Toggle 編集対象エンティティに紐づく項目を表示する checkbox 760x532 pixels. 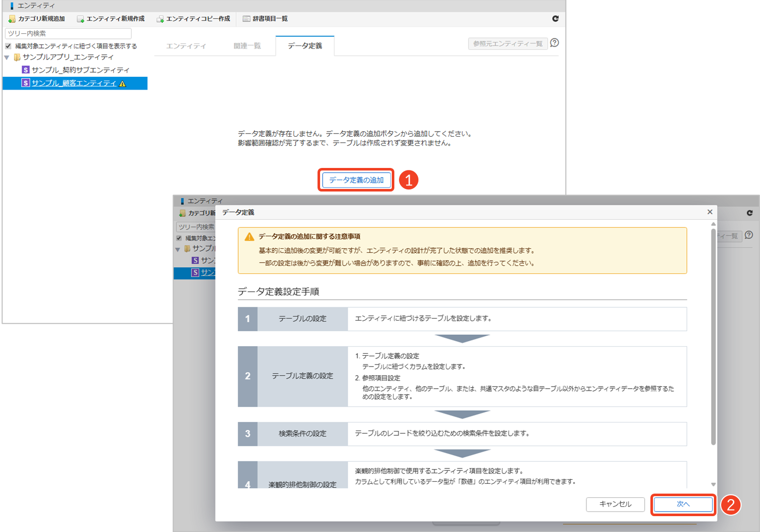coord(8,46)
